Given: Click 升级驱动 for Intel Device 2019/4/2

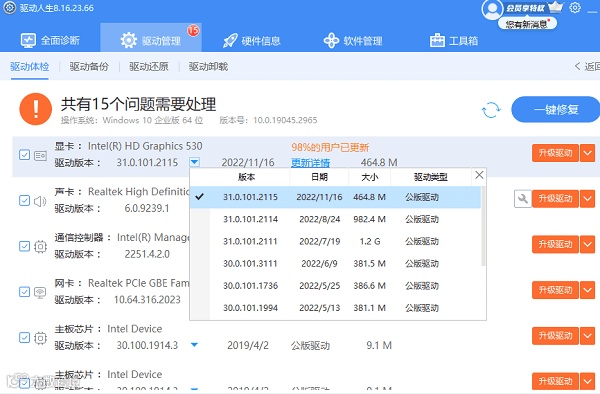Looking at the screenshot, I should point(555,335).
